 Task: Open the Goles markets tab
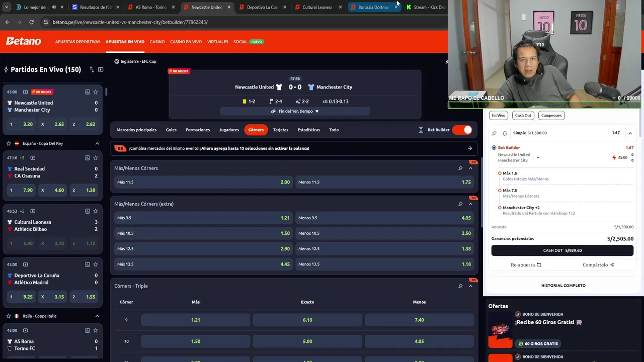[x=171, y=130]
